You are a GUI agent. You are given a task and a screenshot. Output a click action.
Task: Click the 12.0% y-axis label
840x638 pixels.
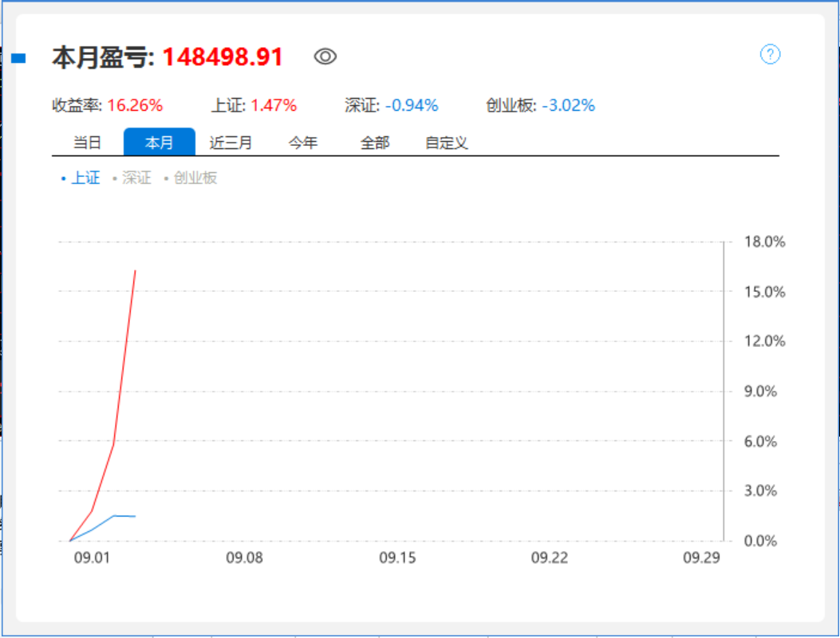[x=764, y=341]
